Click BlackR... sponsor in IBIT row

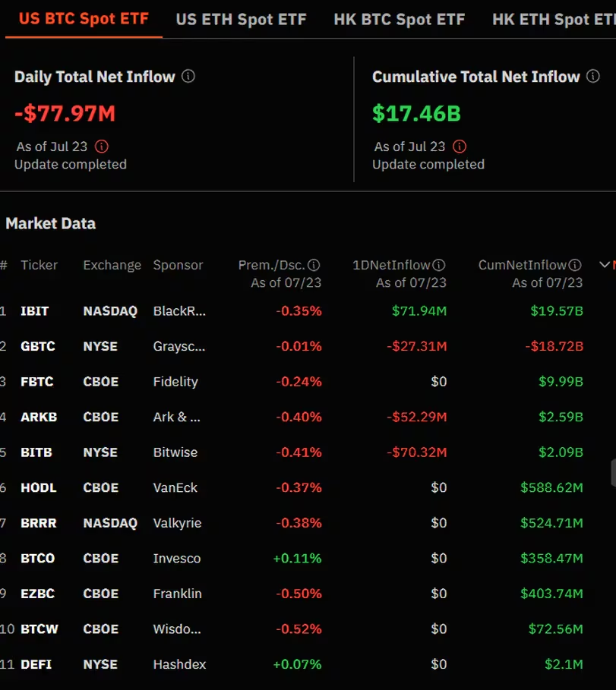179,311
